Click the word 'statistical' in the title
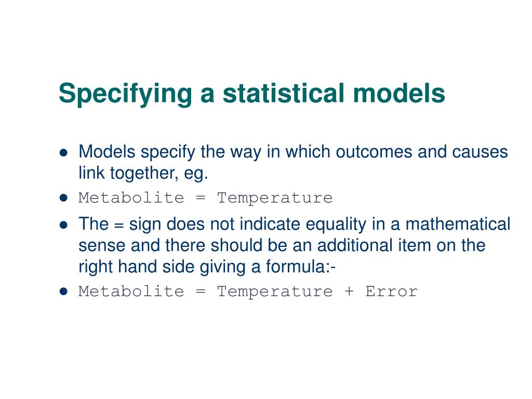The image size is (532, 399). point(284,93)
